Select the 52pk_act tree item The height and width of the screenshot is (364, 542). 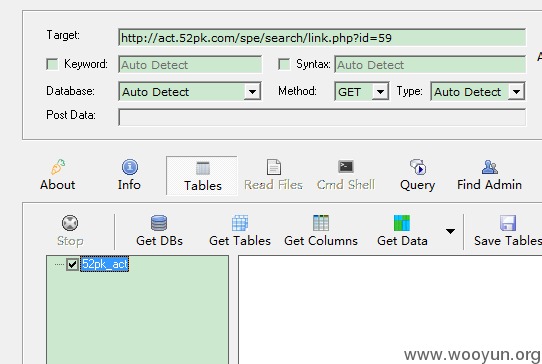105,264
